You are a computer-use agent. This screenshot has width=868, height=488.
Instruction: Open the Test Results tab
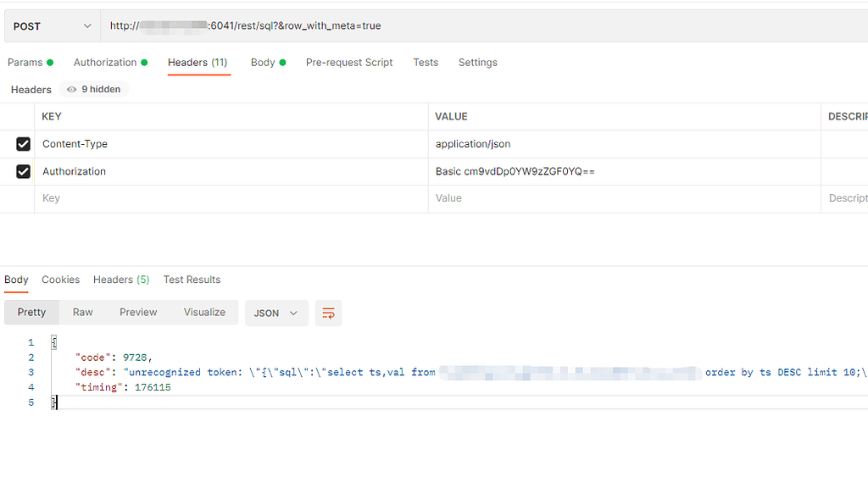(192, 280)
